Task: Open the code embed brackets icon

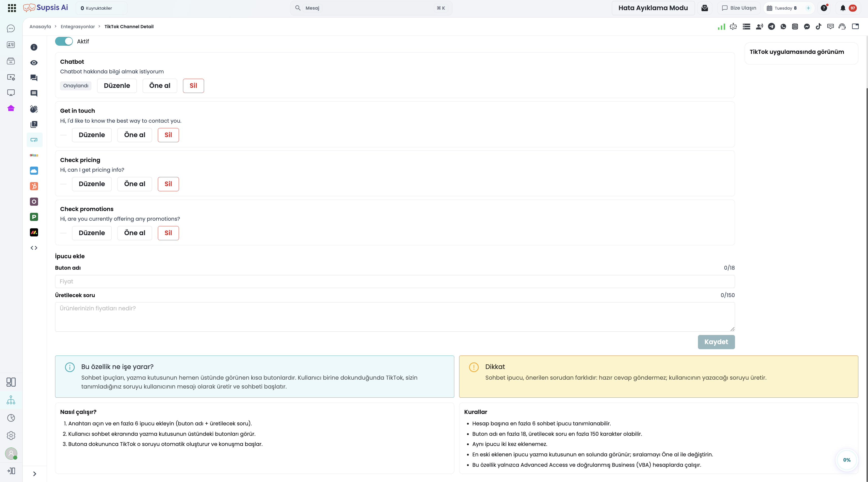Action: pyautogui.click(x=34, y=248)
